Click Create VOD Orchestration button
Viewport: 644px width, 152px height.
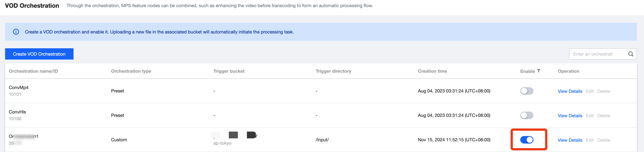[x=39, y=54]
